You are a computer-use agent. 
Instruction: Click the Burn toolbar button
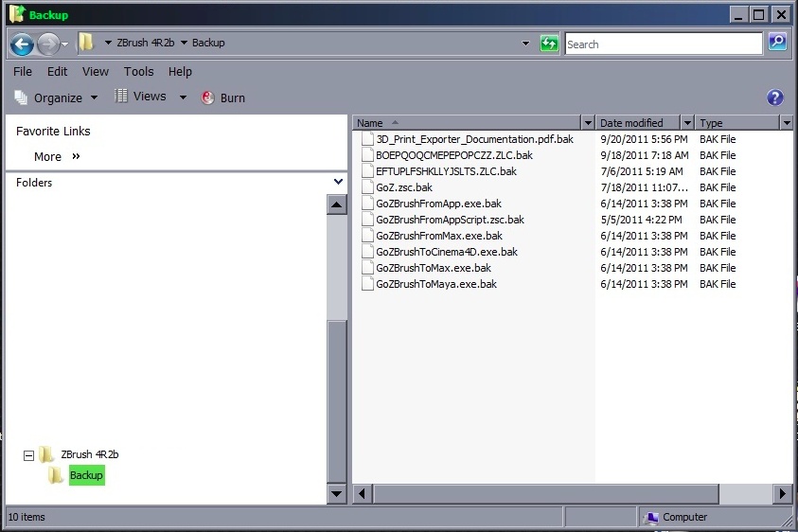pyautogui.click(x=222, y=98)
